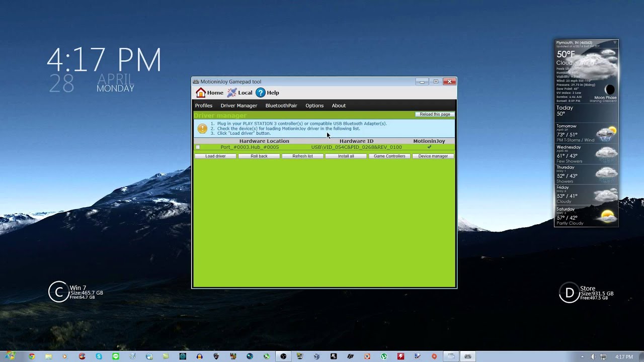The image size is (644, 362).
Task: Select Friday forecast in weather gadget
Action: coord(586,194)
